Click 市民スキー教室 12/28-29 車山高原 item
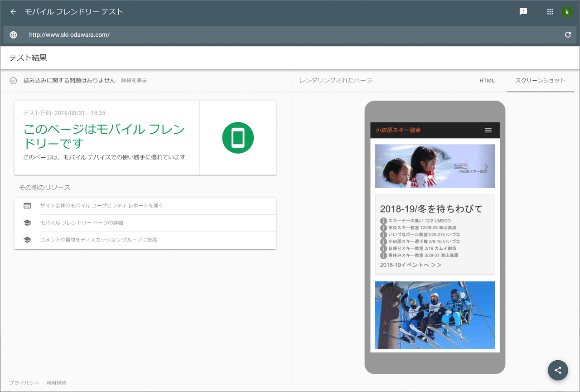The width and height of the screenshot is (580, 392). pyautogui.click(x=422, y=228)
